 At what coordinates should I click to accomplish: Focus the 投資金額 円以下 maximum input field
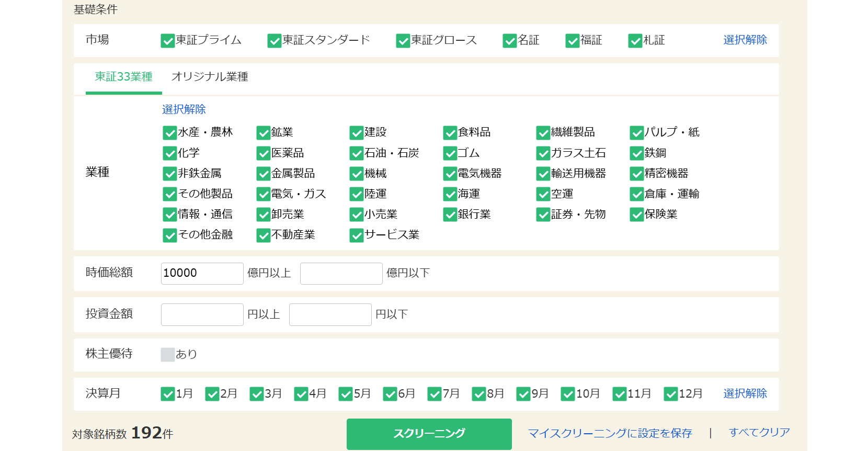click(x=330, y=314)
